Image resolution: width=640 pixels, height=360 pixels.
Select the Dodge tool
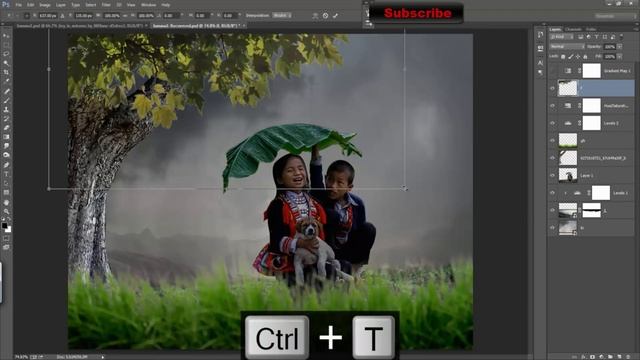6,155
